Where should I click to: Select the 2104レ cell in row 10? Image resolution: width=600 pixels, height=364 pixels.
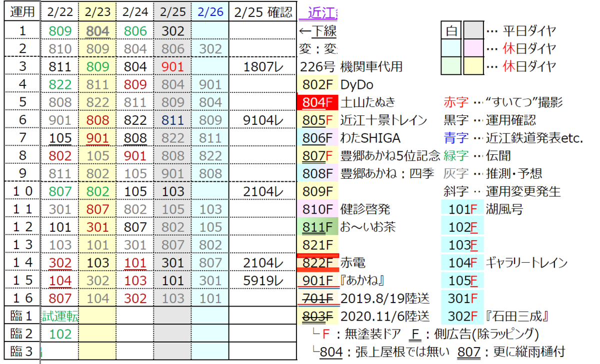[x=262, y=191]
